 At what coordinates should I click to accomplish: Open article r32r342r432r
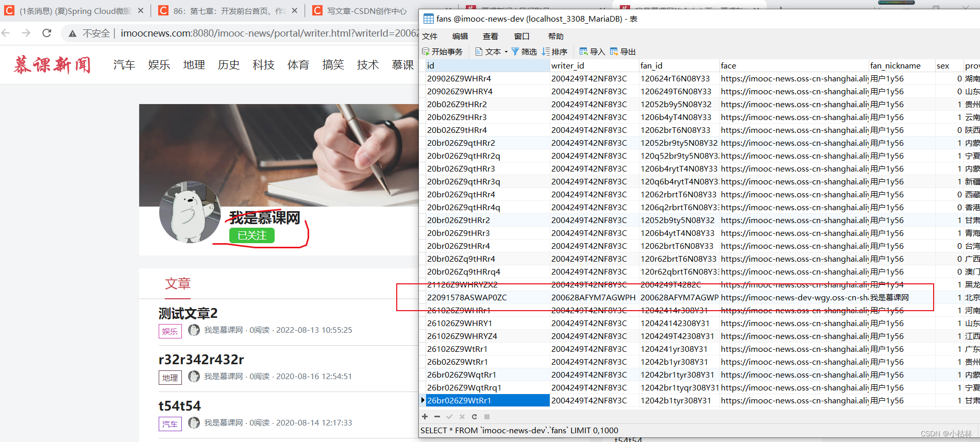[x=201, y=360]
